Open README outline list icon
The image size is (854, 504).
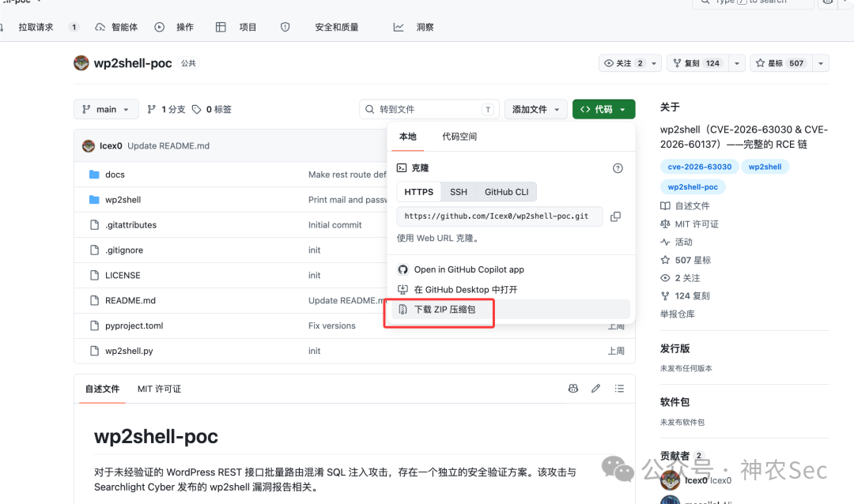(x=619, y=389)
